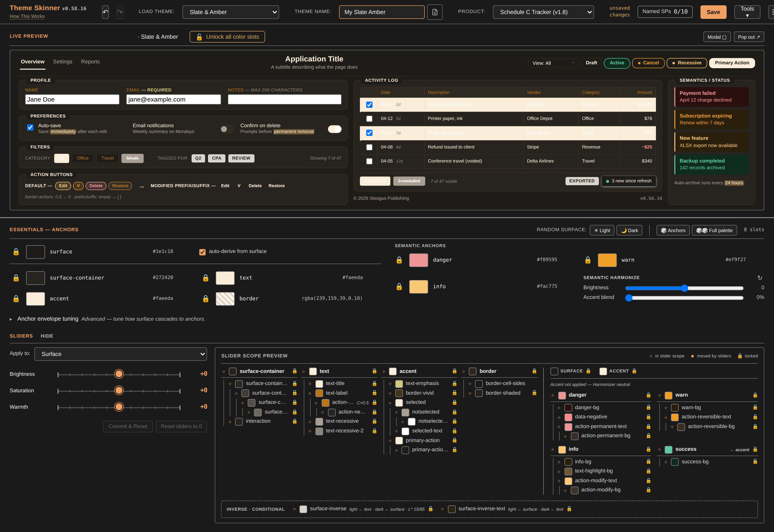Click lock in accent scope header
Screen dimensions: 774x532
click(454, 371)
